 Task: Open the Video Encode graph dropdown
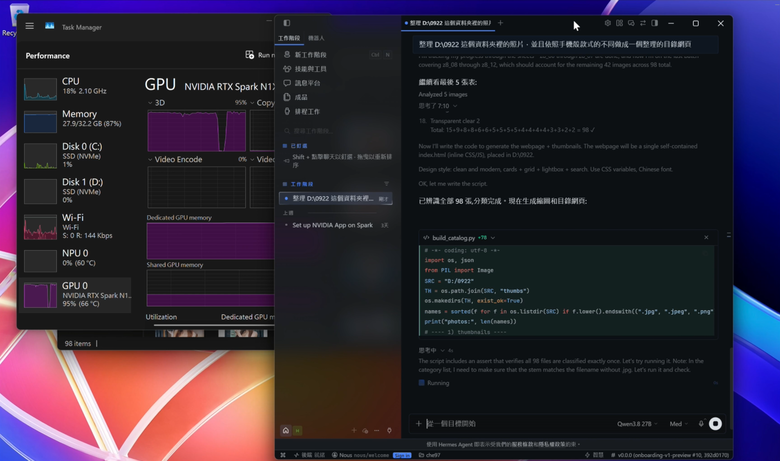(150, 160)
